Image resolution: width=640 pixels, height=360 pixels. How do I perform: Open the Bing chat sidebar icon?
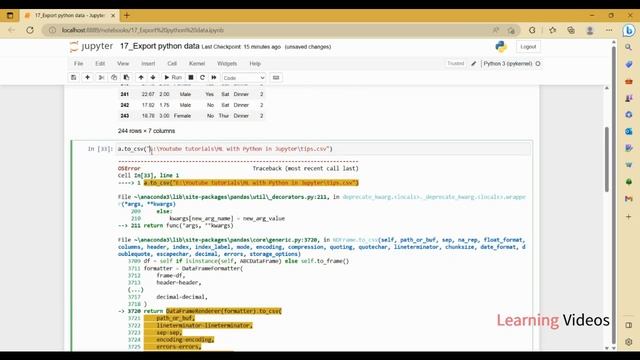coord(629,31)
